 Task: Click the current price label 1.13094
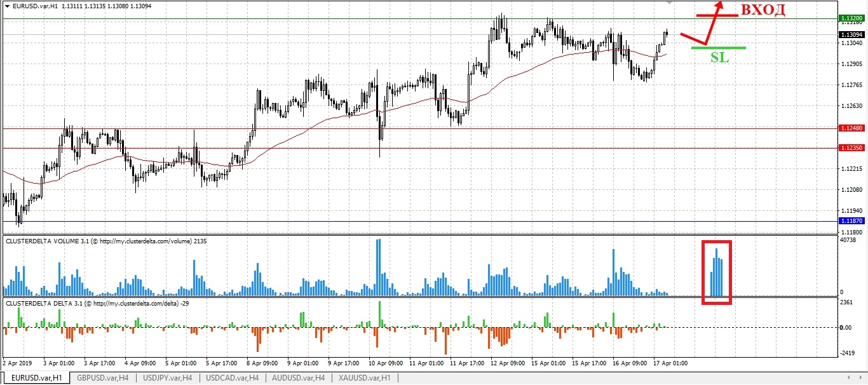point(851,34)
